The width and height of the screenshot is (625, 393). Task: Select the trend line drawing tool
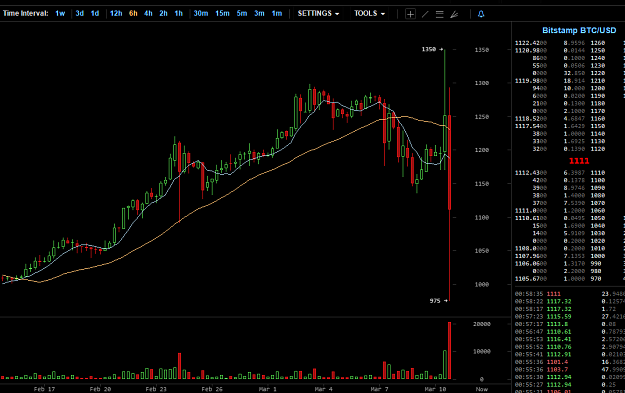425,14
